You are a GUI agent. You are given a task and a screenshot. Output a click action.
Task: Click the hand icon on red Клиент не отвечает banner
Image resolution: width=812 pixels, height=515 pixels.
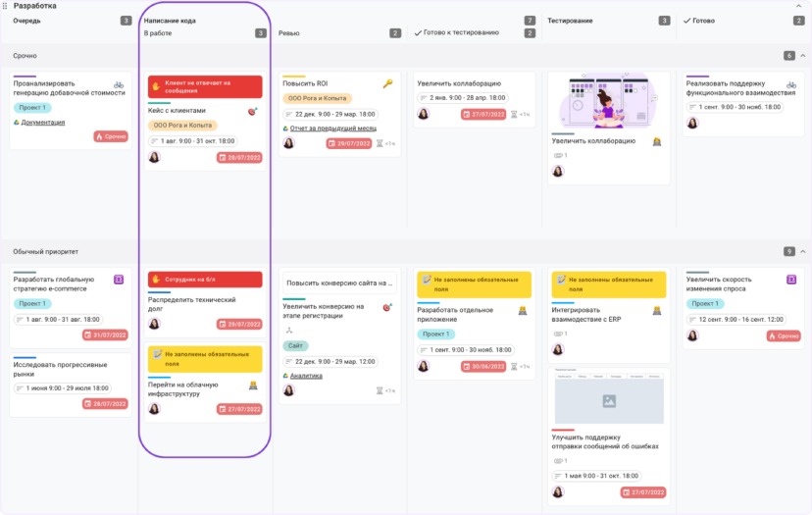(x=156, y=86)
